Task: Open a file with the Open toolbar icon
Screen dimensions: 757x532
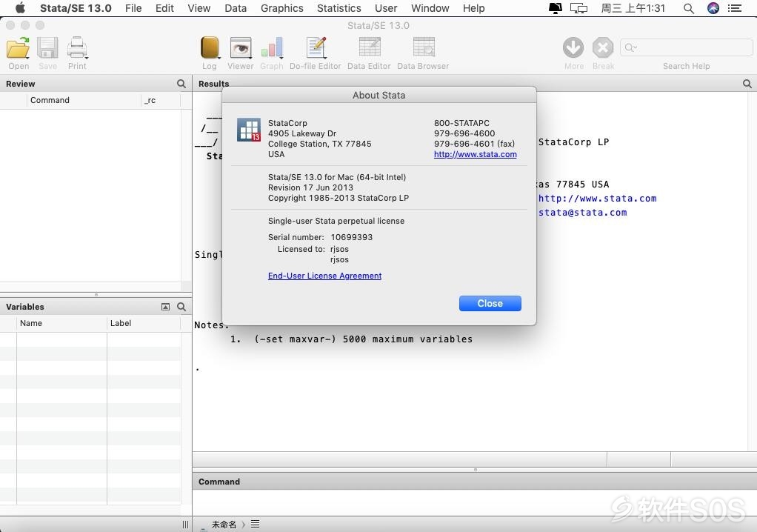Action: [x=19, y=48]
